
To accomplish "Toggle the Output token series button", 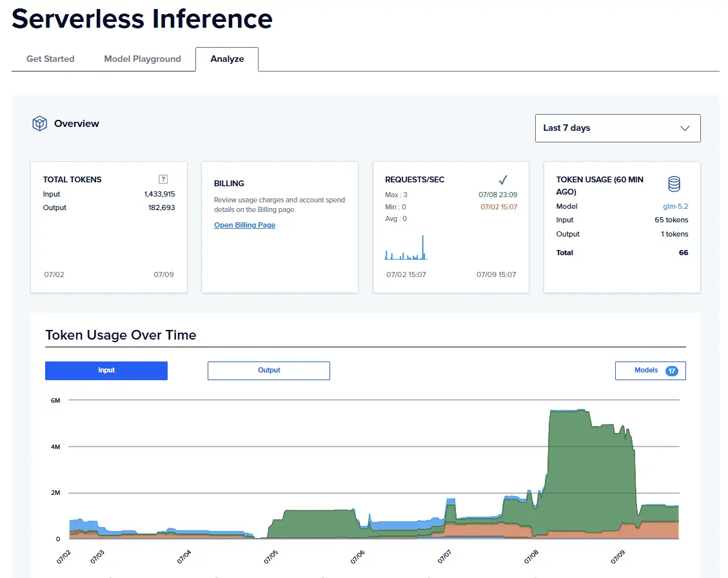I will (269, 371).
